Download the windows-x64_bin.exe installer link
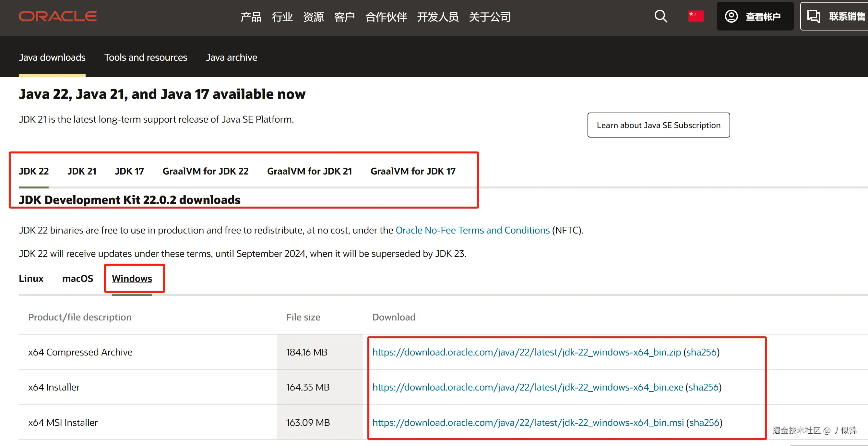The height and width of the screenshot is (446, 868). tap(527, 387)
